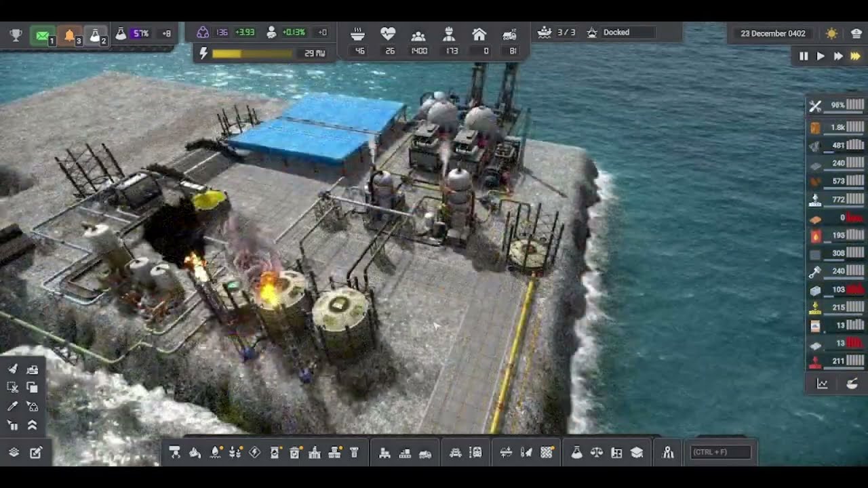Open the housing stat icon
868x488 pixels.
click(x=479, y=33)
